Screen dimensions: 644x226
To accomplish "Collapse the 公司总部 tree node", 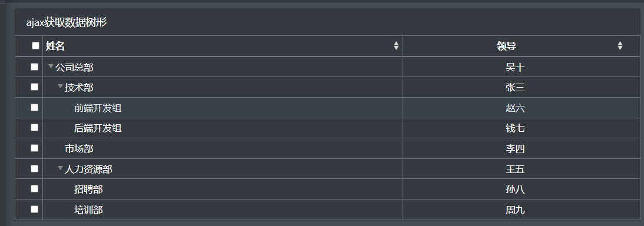I will (x=51, y=67).
